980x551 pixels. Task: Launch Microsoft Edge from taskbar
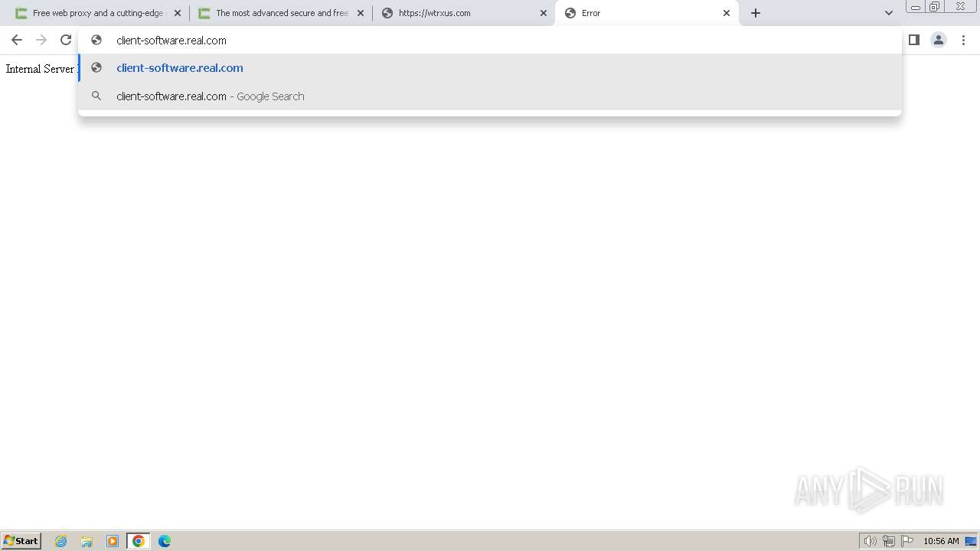[x=165, y=541]
